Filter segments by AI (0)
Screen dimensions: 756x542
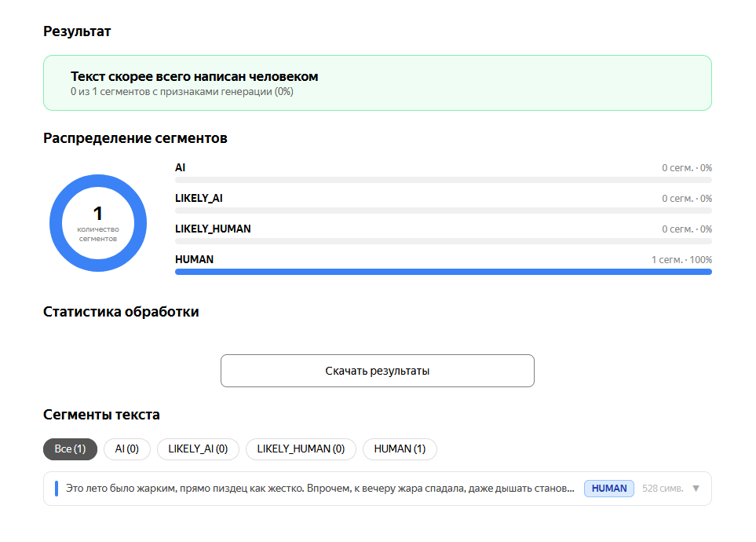click(127, 449)
